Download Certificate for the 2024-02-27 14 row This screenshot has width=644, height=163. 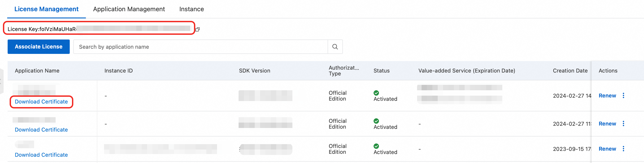tap(41, 102)
